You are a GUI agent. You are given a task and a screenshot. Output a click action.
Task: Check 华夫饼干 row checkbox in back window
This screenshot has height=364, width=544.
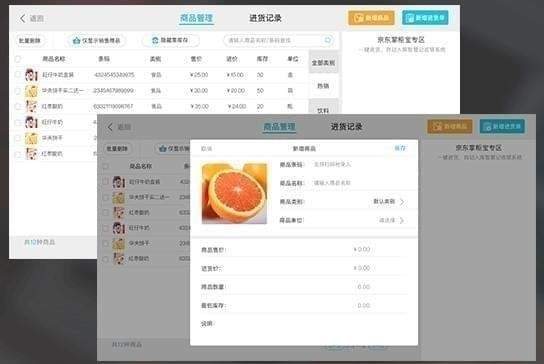point(18,138)
